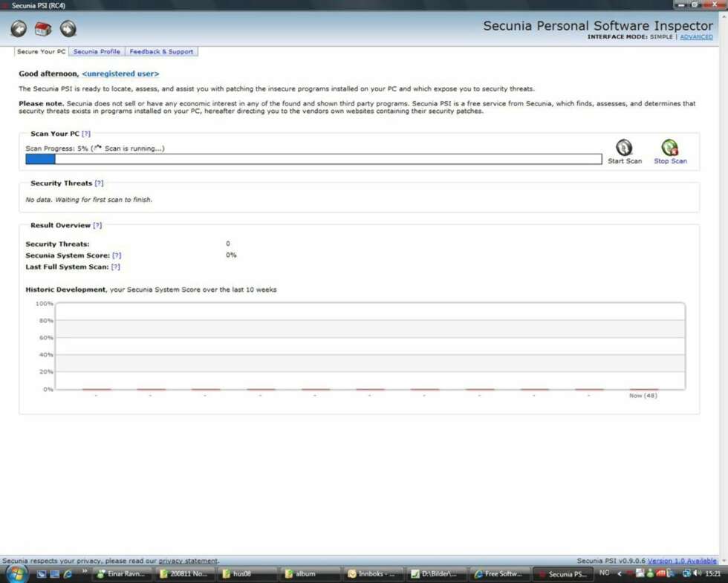Viewport: 728px width, 583px height.
Task: Click the Forward navigation arrow icon
Action: point(68,29)
